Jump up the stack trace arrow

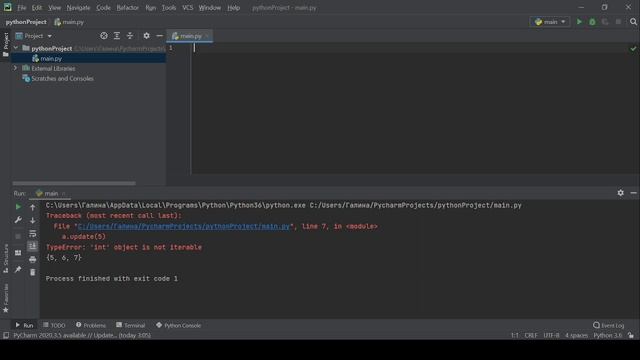click(x=33, y=207)
